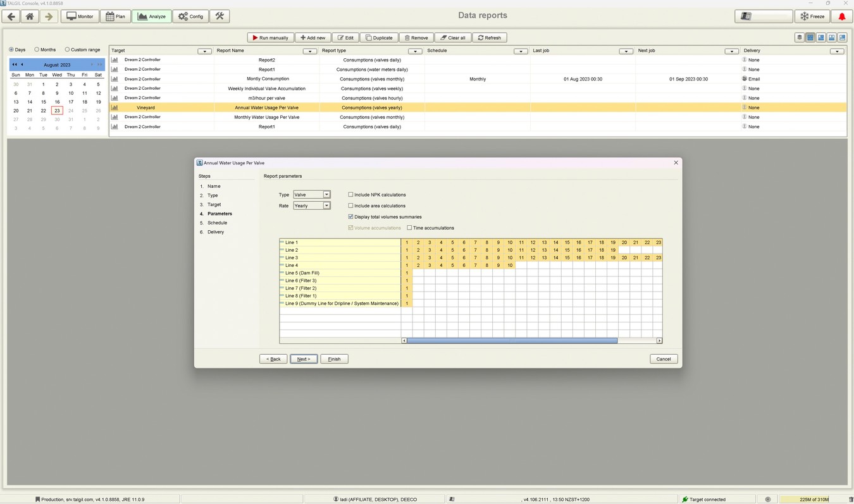Jump back a year with double-left arrows
Viewport: 854px width, 504px height.
pos(15,65)
